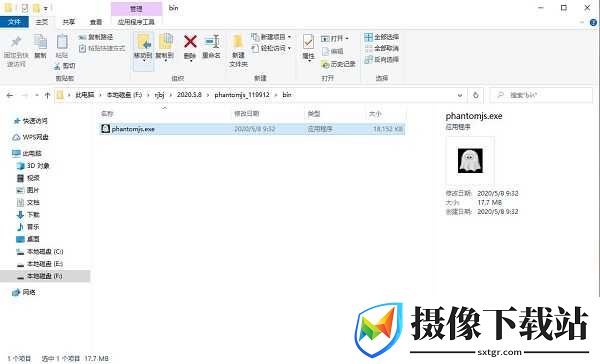This screenshot has width=600, height=364.
Task: Click phantomjs_119912 in the breadcrumb path
Action: point(242,95)
